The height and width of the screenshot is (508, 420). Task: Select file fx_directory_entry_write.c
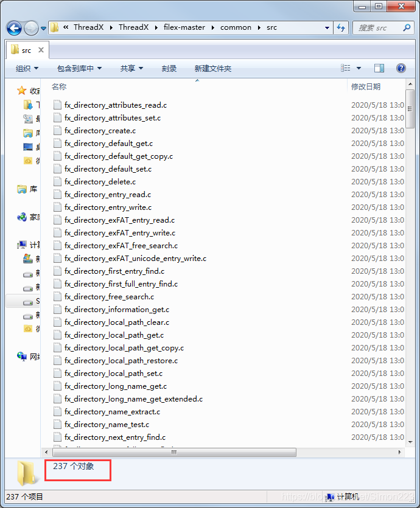[x=108, y=207]
